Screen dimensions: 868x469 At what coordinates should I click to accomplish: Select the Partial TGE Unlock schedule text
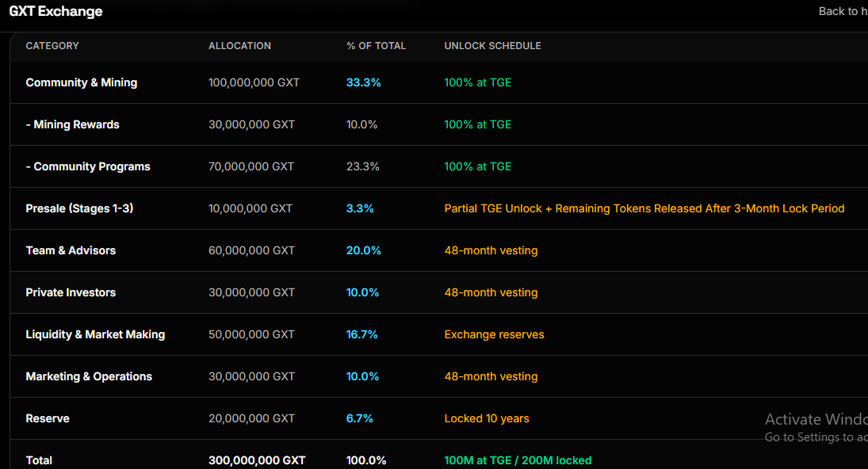tap(644, 208)
